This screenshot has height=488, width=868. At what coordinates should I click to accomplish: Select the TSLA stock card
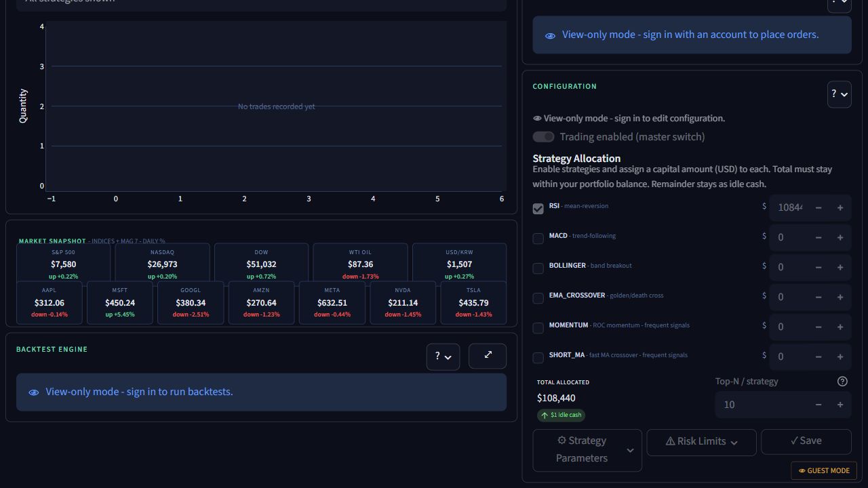point(473,302)
